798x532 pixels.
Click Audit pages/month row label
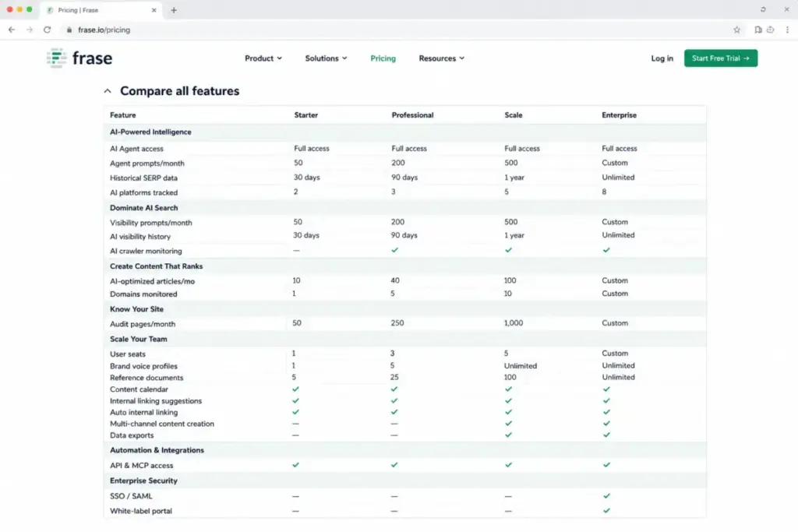(143, 324)
